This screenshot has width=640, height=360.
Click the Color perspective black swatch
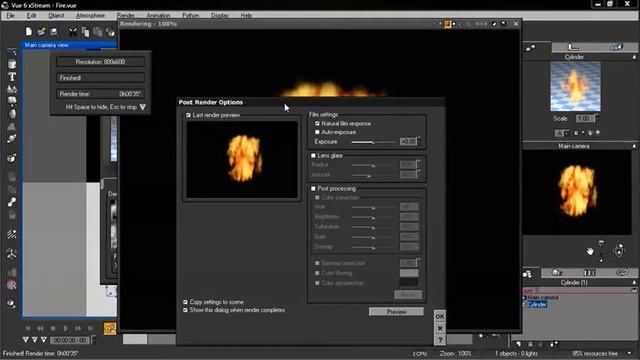click(x=409, y=282)
